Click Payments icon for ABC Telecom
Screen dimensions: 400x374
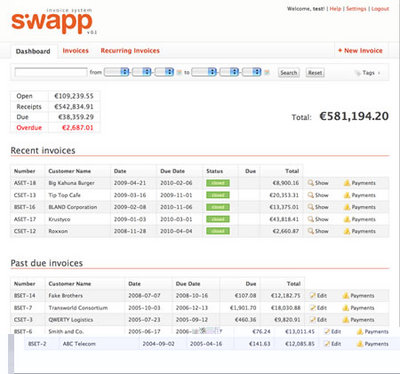pos(360,344)
